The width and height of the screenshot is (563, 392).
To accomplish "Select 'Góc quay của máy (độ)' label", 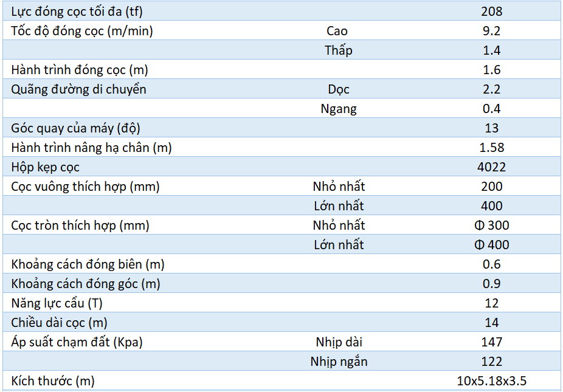I will click(76, 128).
